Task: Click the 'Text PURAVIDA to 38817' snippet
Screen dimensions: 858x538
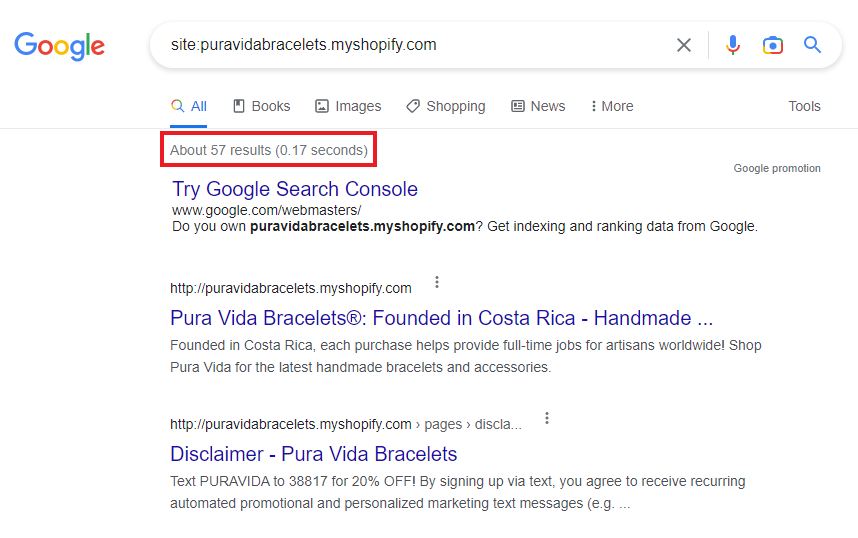Action: tap(457, 492)
